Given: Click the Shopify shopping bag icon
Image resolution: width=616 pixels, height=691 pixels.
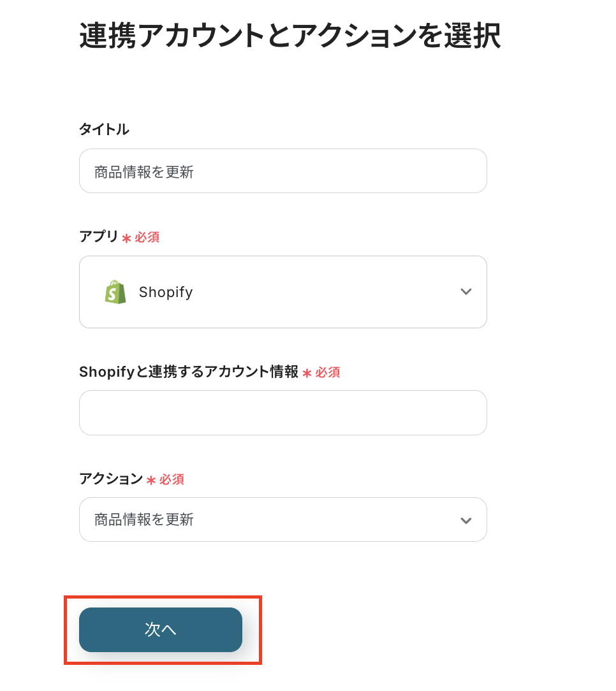Looking at the screenshot, I should click(115, 292).
